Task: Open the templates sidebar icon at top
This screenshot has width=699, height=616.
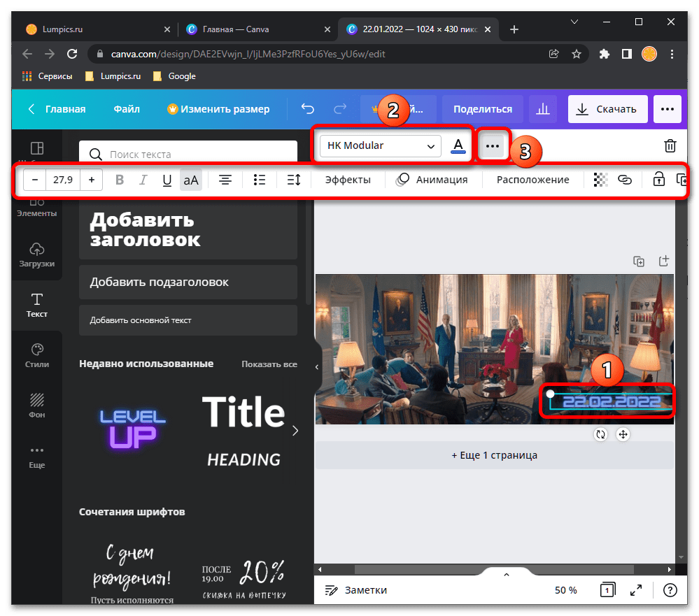Action: (x=37, y=148)
